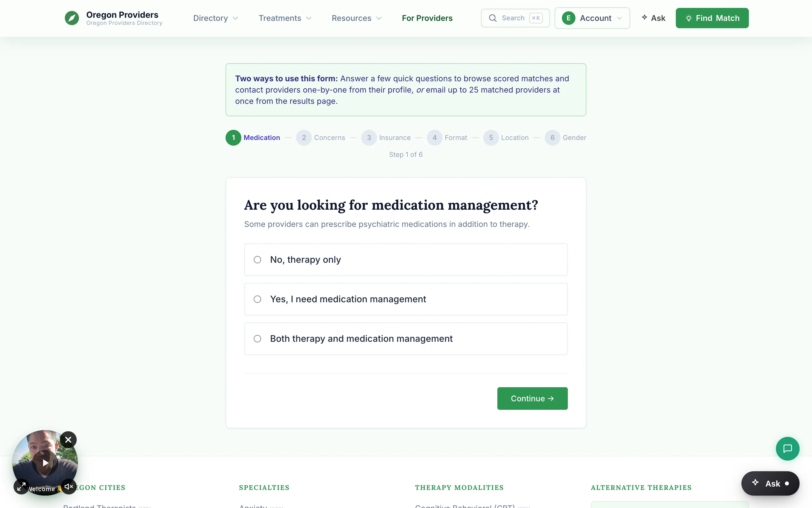The image size is (812, 508).
Task: Open the green chat bubble widget
Action: [787, 448]
